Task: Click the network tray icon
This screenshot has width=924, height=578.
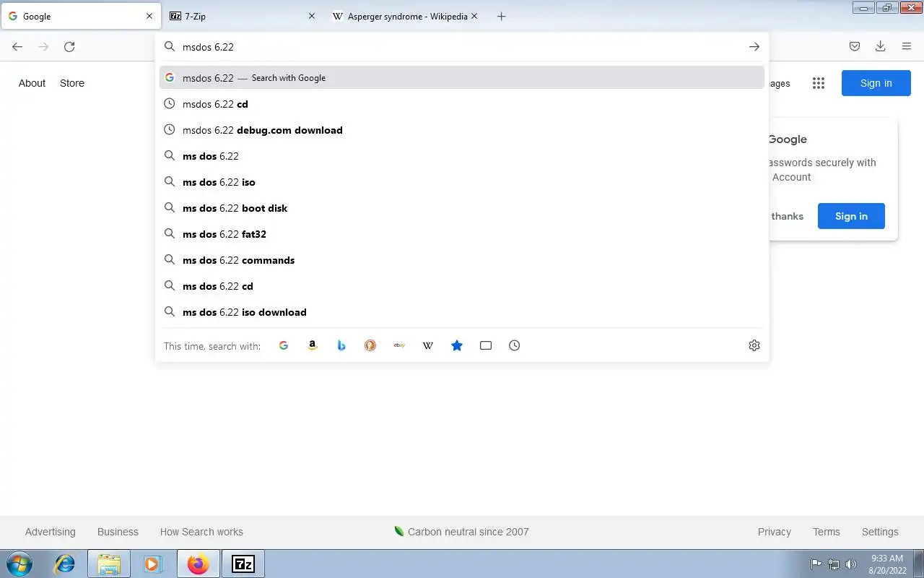Action: point(834,564)
